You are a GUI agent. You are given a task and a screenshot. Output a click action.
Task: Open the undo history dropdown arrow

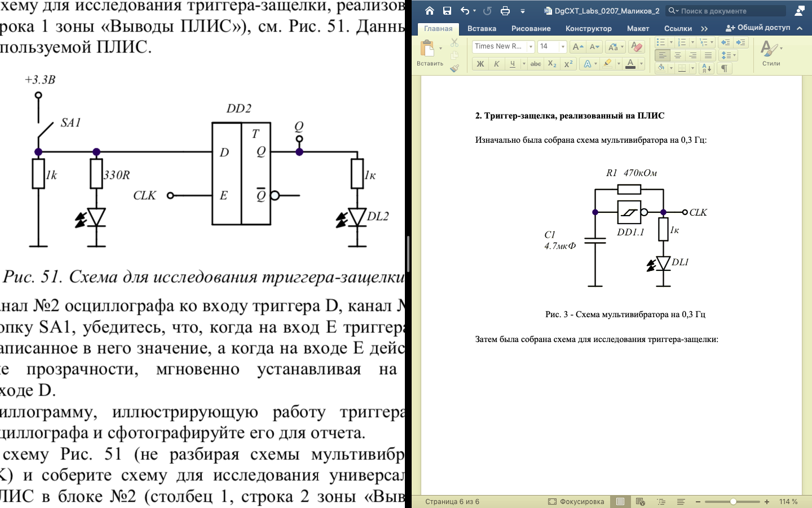pyautogui.click(x=474, y=11)
